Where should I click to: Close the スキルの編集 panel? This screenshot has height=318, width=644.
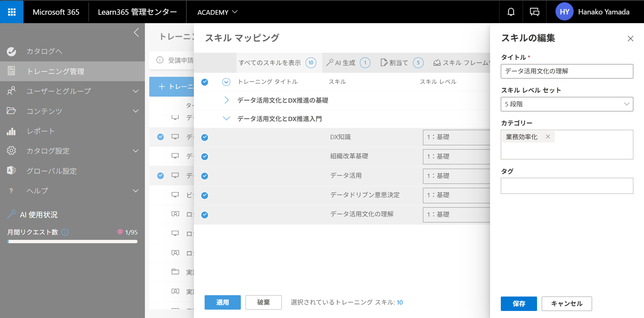[631, 39]
